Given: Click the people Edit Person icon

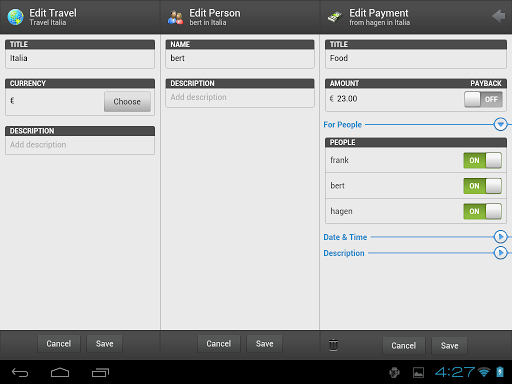Looking at the screenshot, I should [x=175, y=17].
